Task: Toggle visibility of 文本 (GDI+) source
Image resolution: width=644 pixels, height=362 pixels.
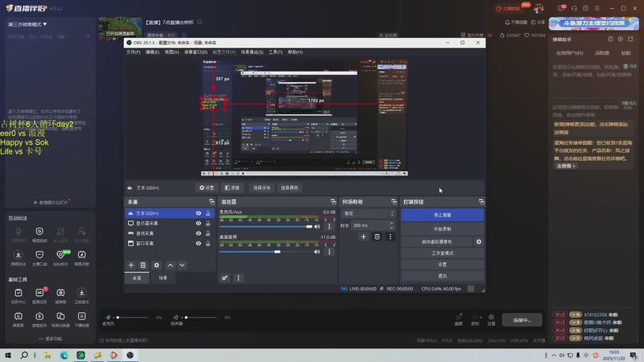Action: pos(198,213)
